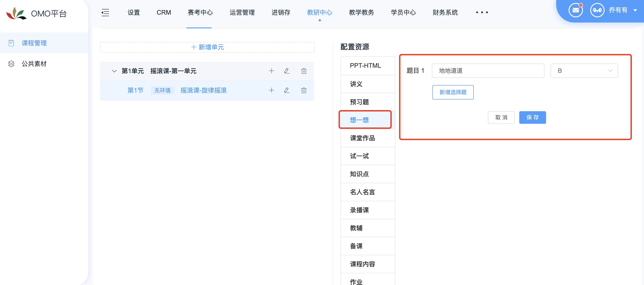Click the OMO平台 logo

coord(36,14)
